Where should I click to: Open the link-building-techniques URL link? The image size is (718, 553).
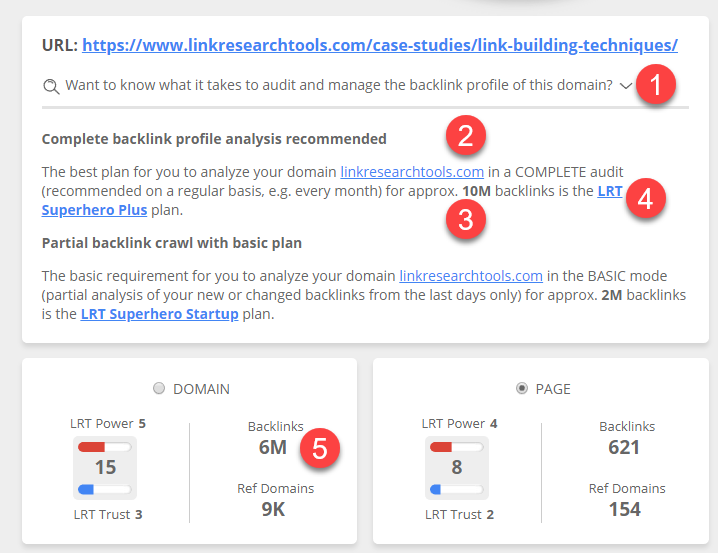click(380, 45)
